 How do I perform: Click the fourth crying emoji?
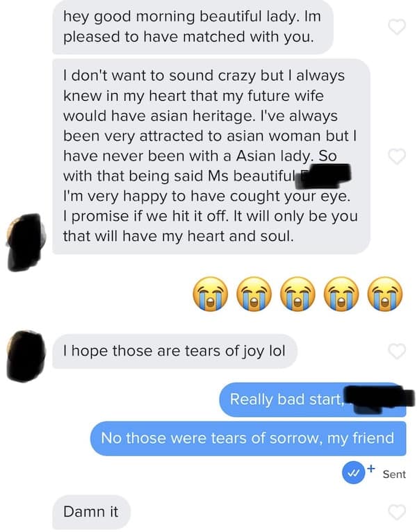[x=342, y=294]
